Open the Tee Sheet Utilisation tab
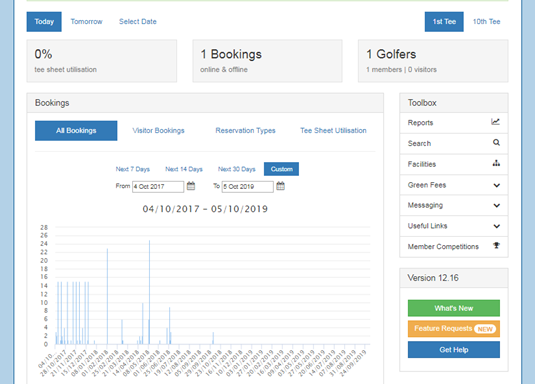This screenshot has height=384, width=535. 333,130
